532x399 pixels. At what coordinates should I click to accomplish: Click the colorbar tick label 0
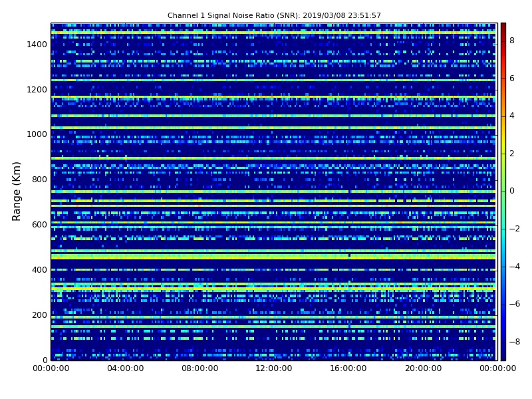(x=512, y=191)
